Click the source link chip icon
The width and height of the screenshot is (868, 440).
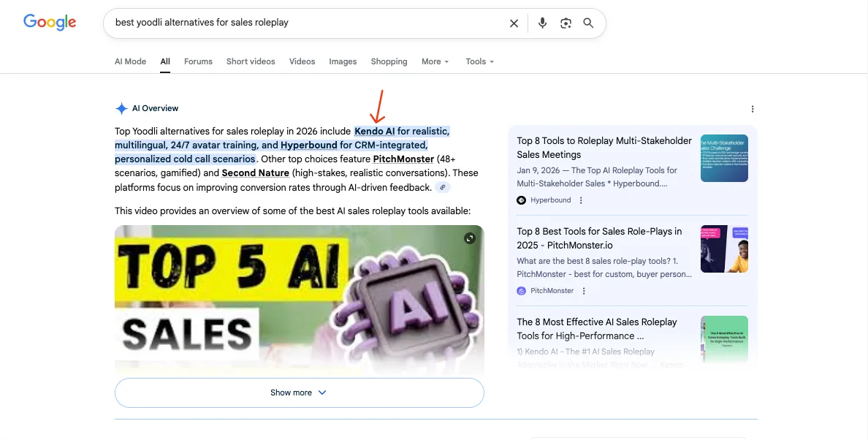click(442, 188)
